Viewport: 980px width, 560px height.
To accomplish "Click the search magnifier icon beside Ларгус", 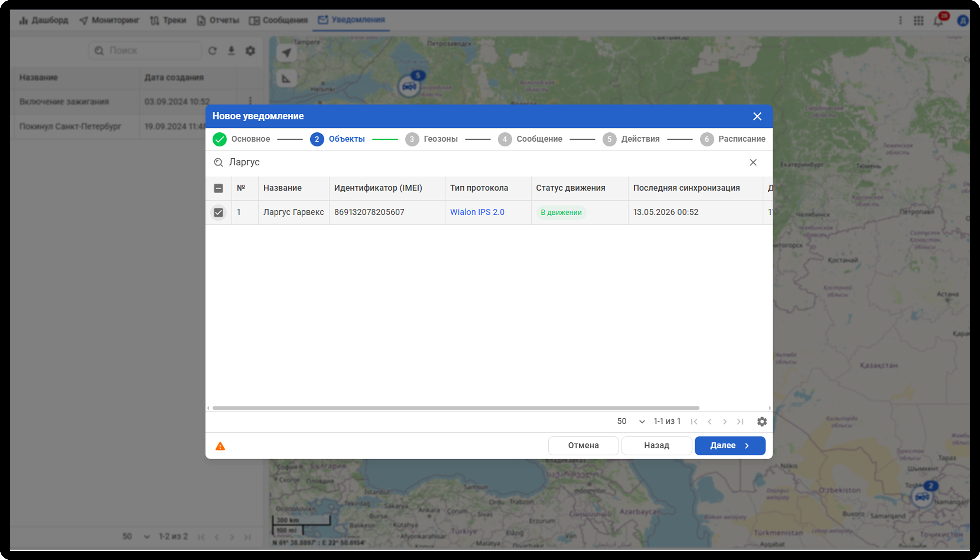I will [x=218, y=162].
